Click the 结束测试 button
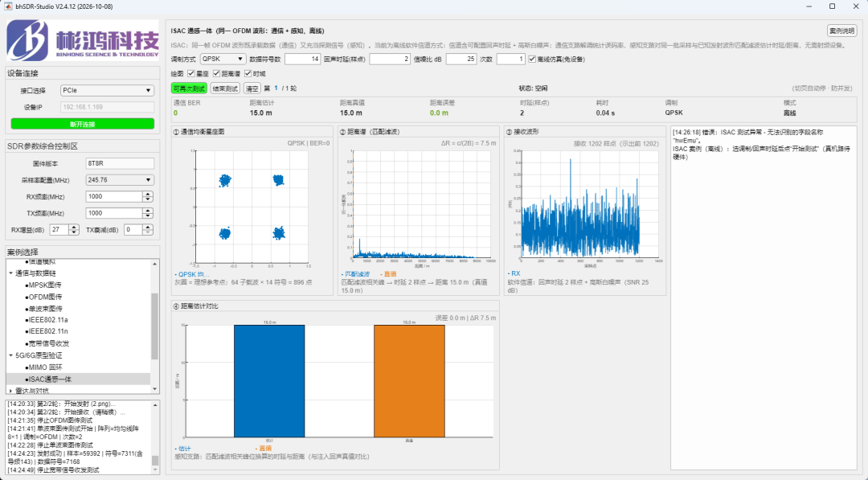Image resolution: width=868 pixels, height=480 pixels. point(225,88)
